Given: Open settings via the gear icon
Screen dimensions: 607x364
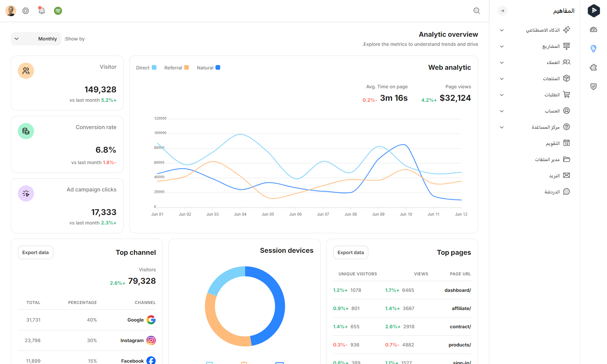Looking at the screenshot, I should click(26, 11).
